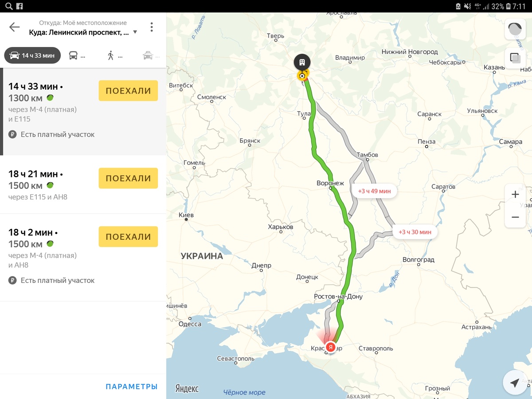The width and height of the screenshot is (532, 399).
Task: Tap the ruble icon in the third route
Action: click(12, 280)
